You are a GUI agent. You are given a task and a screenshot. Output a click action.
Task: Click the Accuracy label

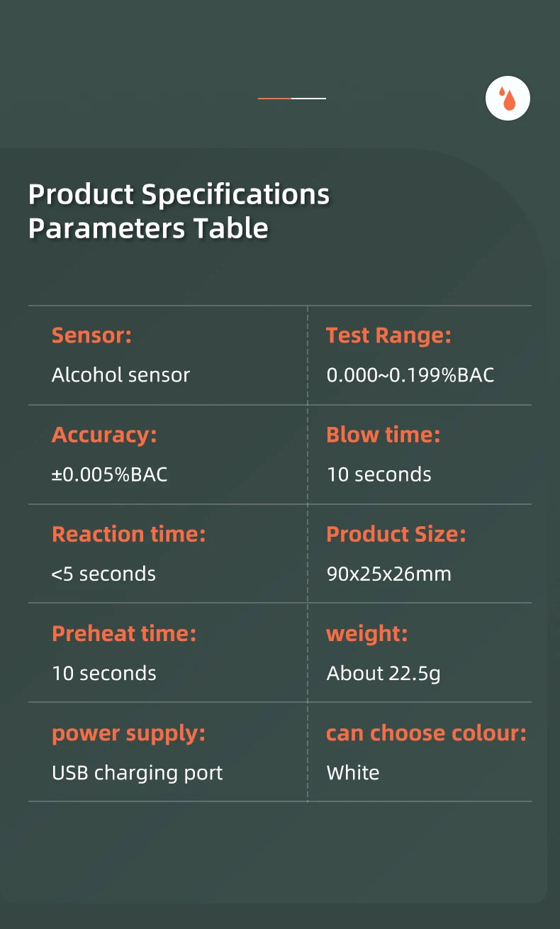click(x=104, y=435)
